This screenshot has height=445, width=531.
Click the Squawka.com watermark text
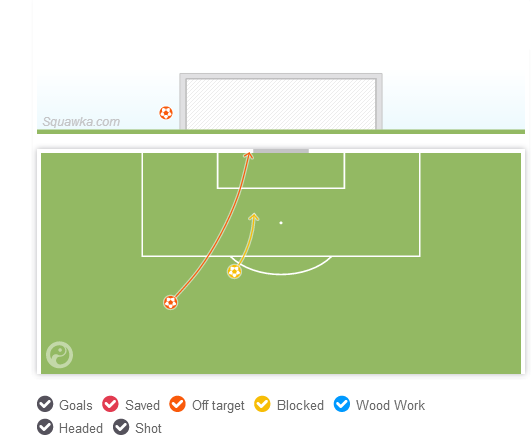coord(81,122)
